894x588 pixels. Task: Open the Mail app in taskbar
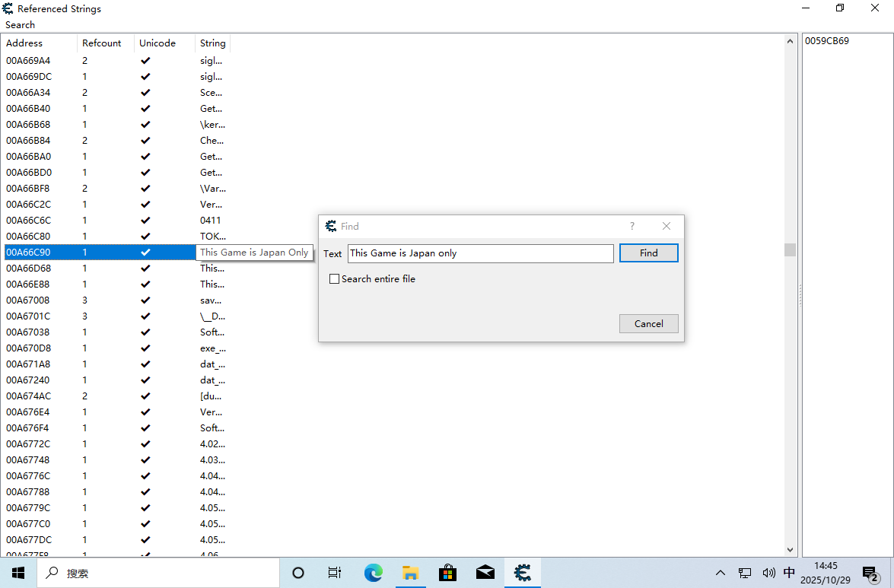coord(485,573)
